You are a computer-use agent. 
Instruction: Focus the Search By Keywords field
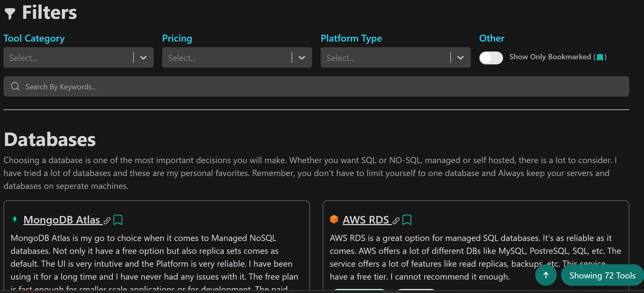(x=316, y=86)
